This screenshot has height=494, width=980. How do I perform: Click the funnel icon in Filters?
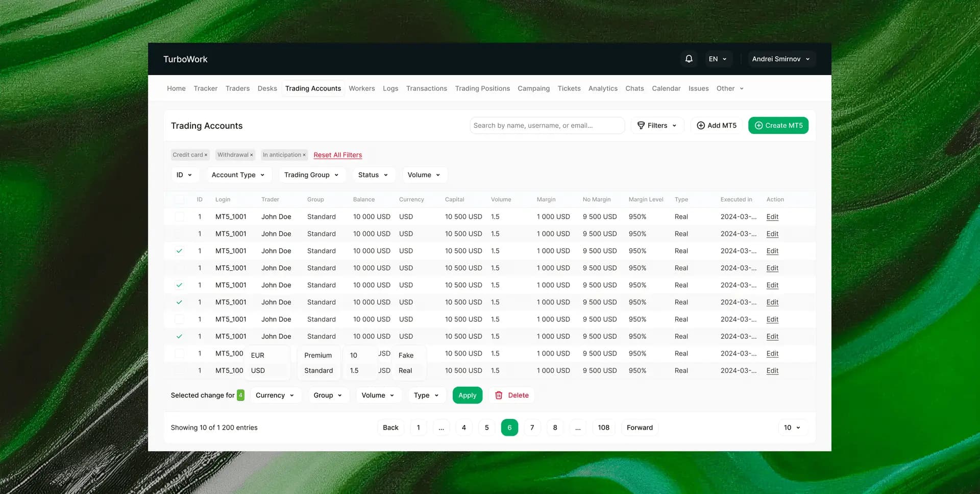(641, 125)
